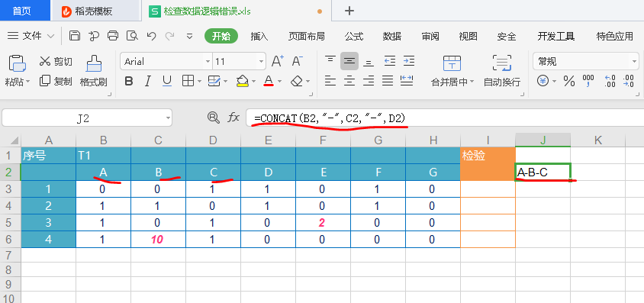Switch to the 插入 ribbon tab

click(x=259, y=36)
